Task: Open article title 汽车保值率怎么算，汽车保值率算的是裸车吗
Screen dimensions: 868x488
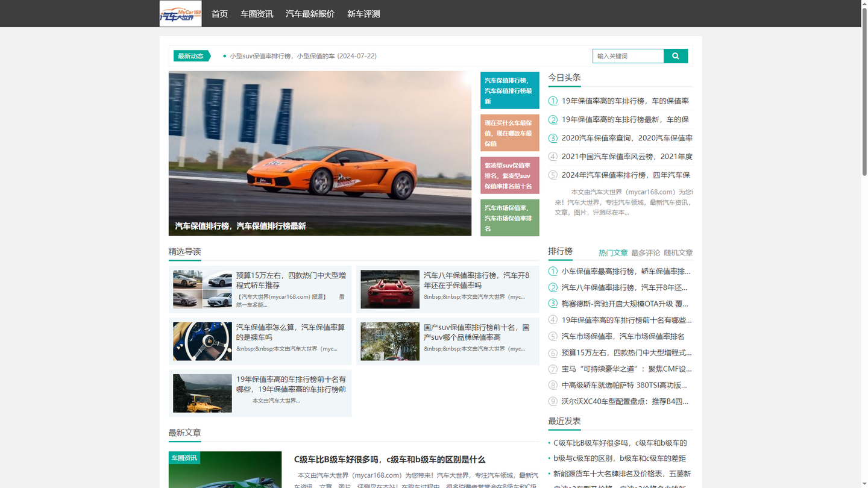Action: coord(291,332)
